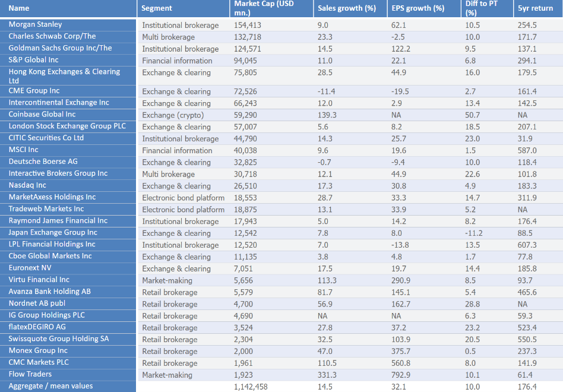Click the S&P Global Inc name cell
Viewport: 563px width, 392px height.
coord(33,60)
